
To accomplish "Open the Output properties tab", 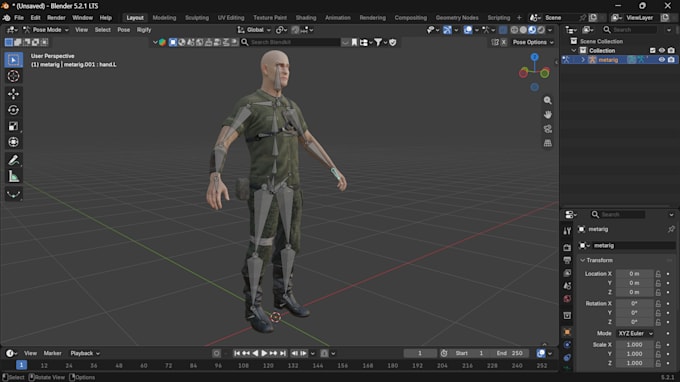I will click(x=567, y=260).
